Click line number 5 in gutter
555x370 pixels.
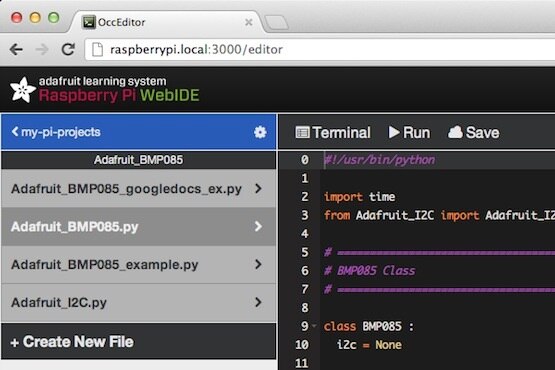point(304,252)
